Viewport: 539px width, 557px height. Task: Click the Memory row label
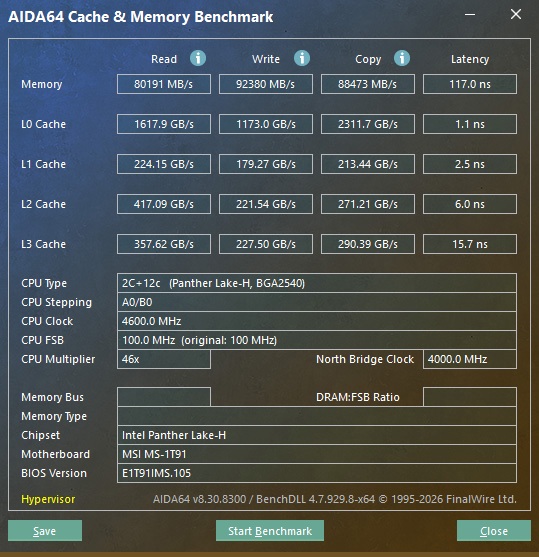(x=42, y=85)
